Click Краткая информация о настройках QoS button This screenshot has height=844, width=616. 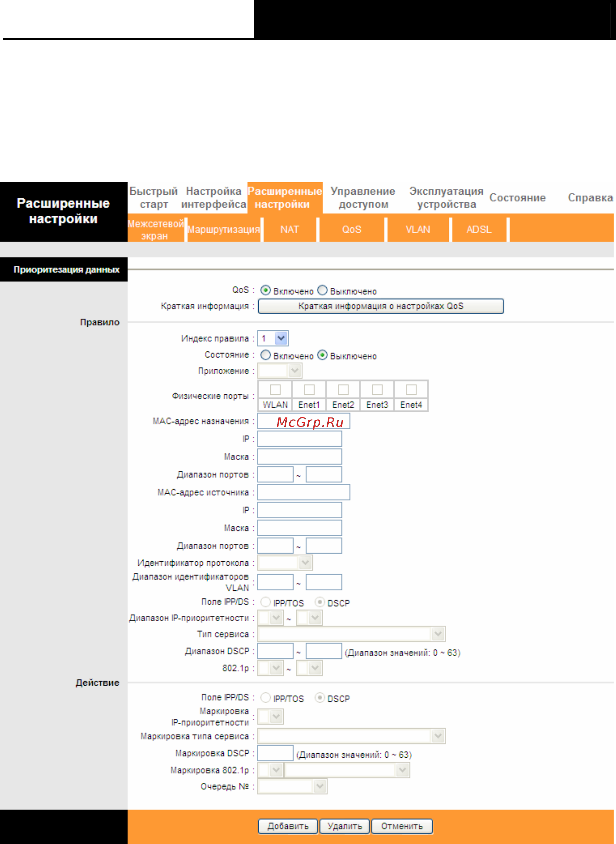[x=381, y=306]
